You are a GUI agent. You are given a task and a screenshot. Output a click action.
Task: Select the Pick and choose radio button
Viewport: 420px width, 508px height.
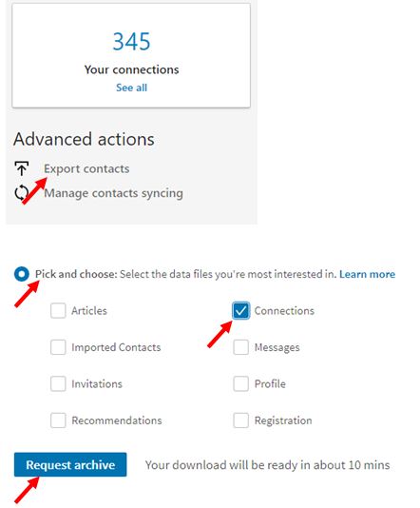pos(22,274)
